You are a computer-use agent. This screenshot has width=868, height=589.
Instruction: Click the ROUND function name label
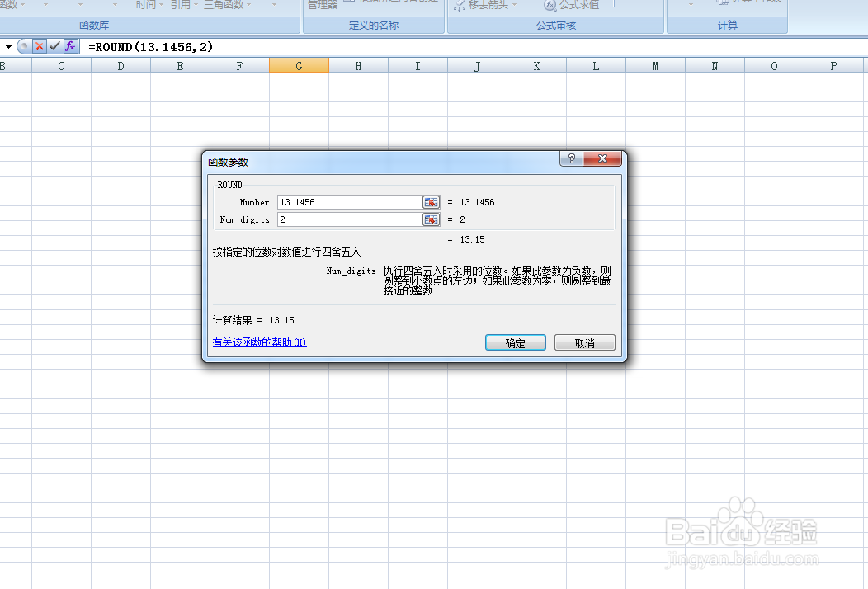point(229,185)
